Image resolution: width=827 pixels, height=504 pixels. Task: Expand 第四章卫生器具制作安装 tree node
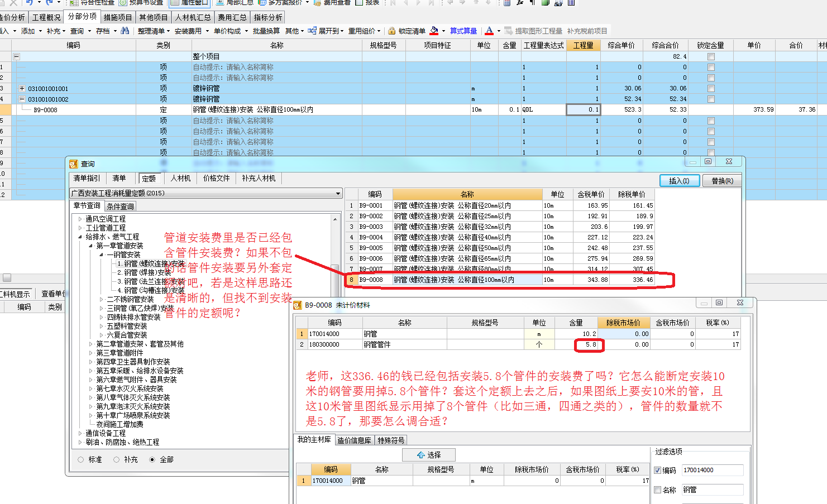point(90,362)
